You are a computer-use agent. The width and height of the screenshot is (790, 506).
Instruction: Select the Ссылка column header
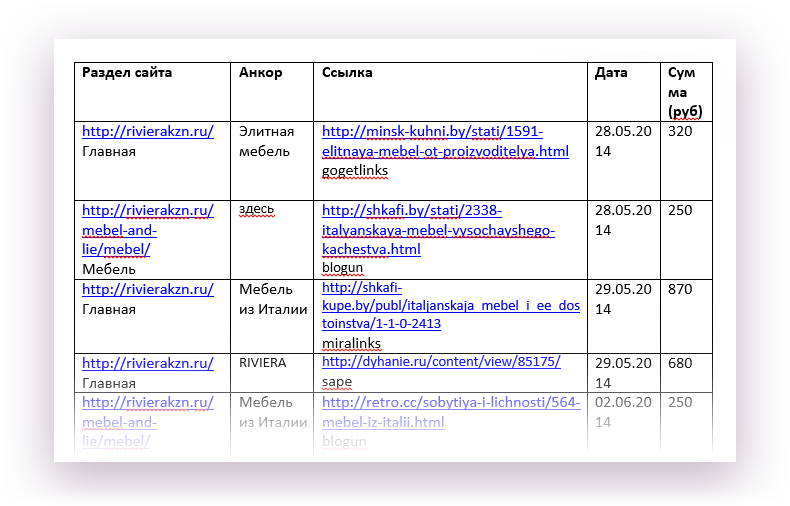450,92
